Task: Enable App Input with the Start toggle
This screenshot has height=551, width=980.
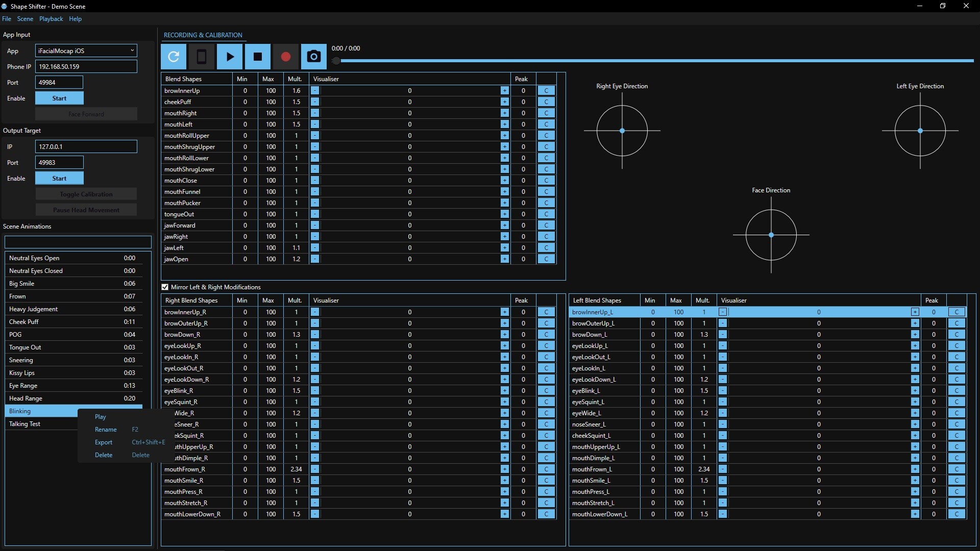Action: [x=59, y=98]
